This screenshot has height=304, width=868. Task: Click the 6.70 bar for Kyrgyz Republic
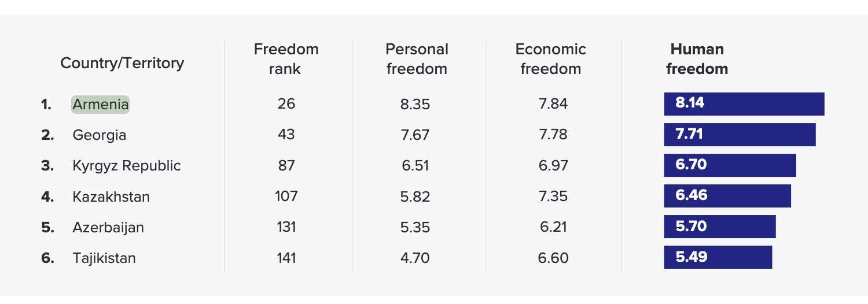pos(730,165)
